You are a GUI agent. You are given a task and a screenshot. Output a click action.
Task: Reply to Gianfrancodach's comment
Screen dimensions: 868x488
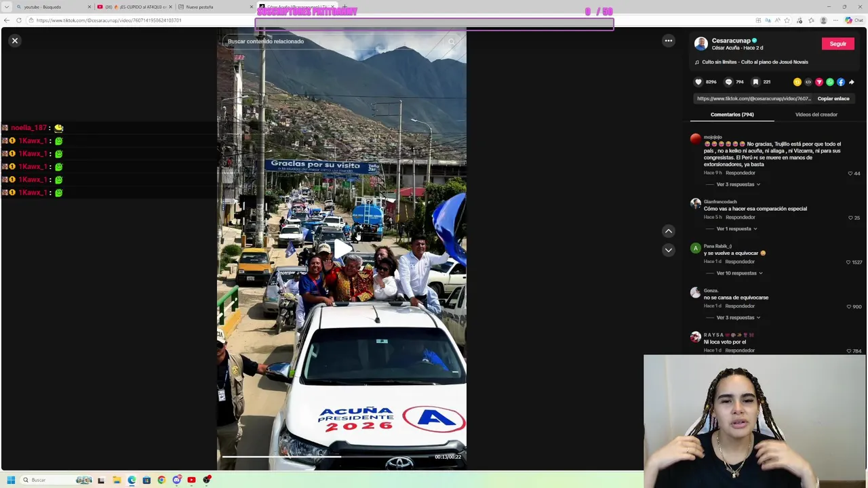coord(741,218)
